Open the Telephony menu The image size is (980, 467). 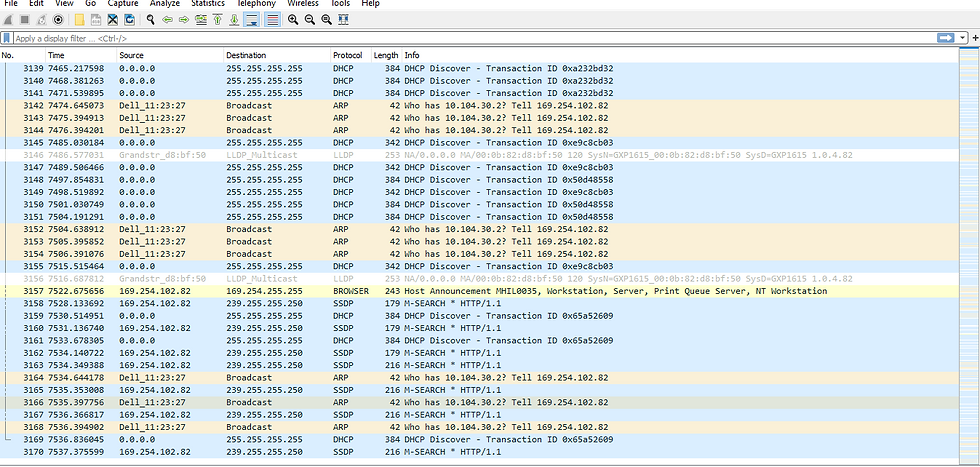pyautogui.click(x=256, y=4)
